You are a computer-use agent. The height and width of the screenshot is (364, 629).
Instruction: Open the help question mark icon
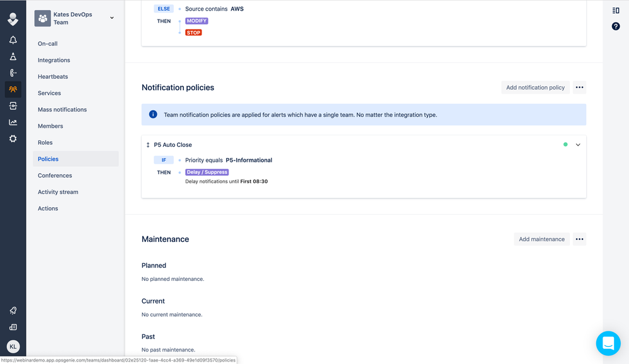point(616,26)
